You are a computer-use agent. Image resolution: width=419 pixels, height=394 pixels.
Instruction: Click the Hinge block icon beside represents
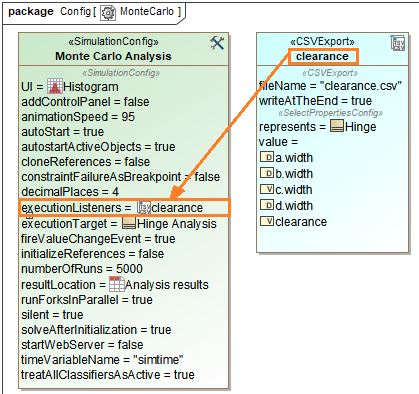tap(337, 126)
